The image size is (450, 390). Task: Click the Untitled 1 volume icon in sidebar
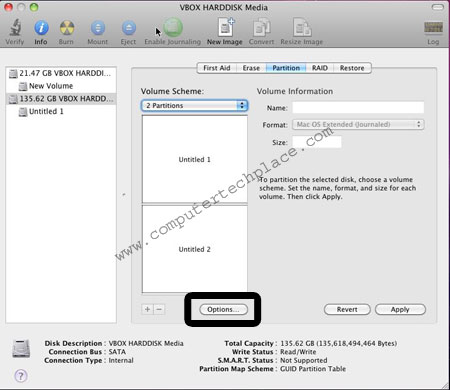[x=23, y=112]
